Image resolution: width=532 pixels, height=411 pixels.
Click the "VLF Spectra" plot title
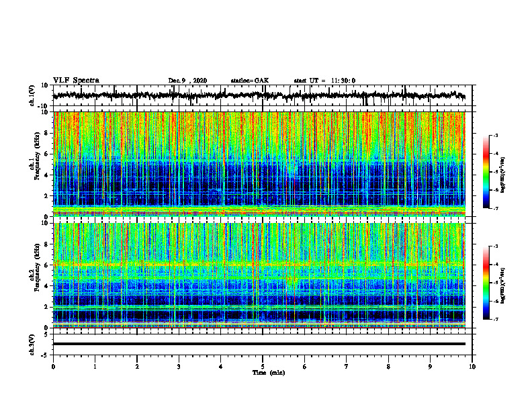pos(76,81)
